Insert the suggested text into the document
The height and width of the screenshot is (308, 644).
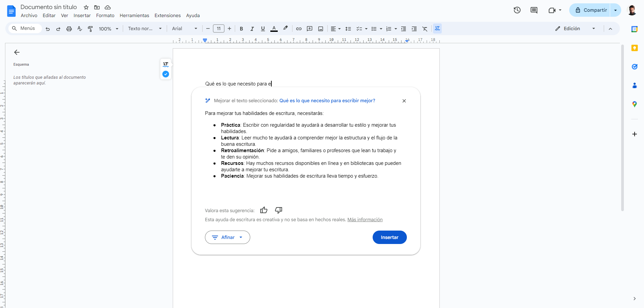[x=389, y=237]
